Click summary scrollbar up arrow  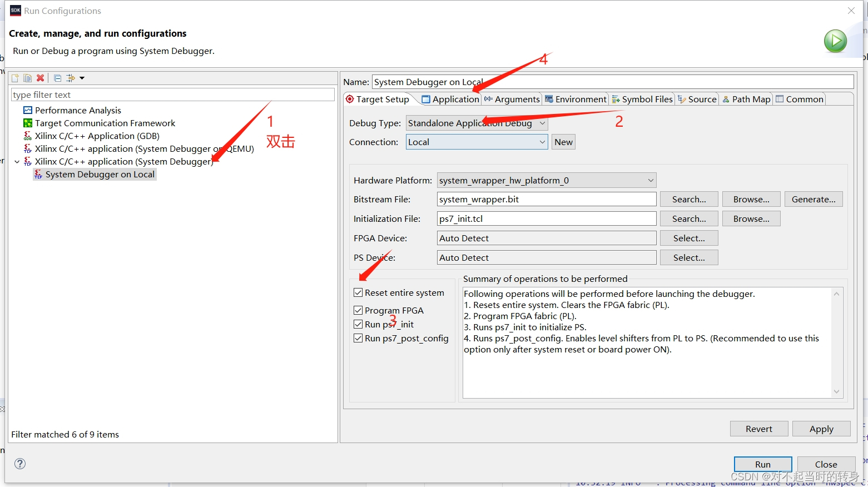(x=836, y=294)
